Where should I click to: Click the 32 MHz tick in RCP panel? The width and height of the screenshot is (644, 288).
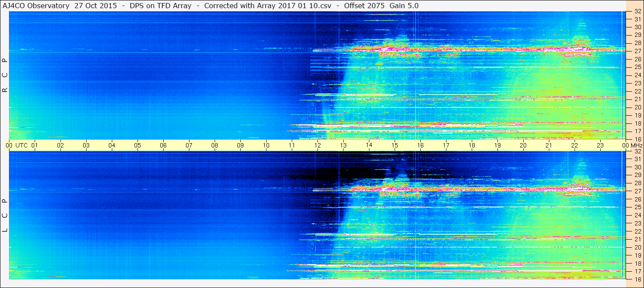[637, 11]
